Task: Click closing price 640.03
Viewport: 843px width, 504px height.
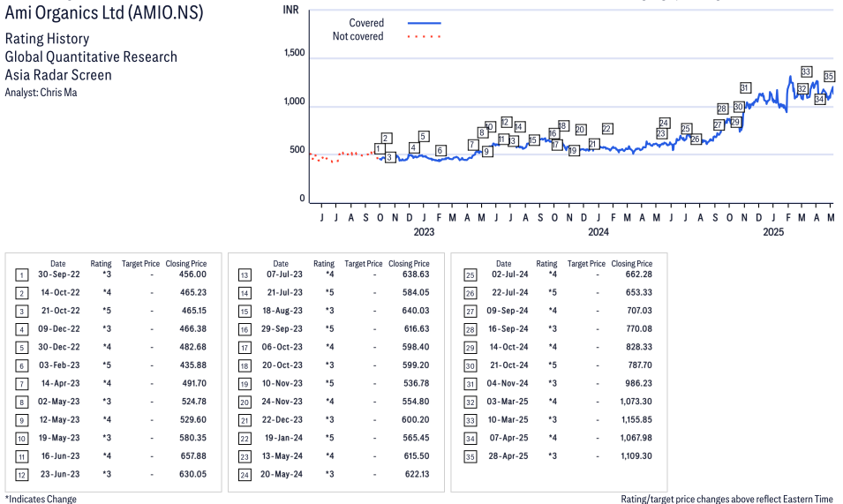Action: point(416,311)
